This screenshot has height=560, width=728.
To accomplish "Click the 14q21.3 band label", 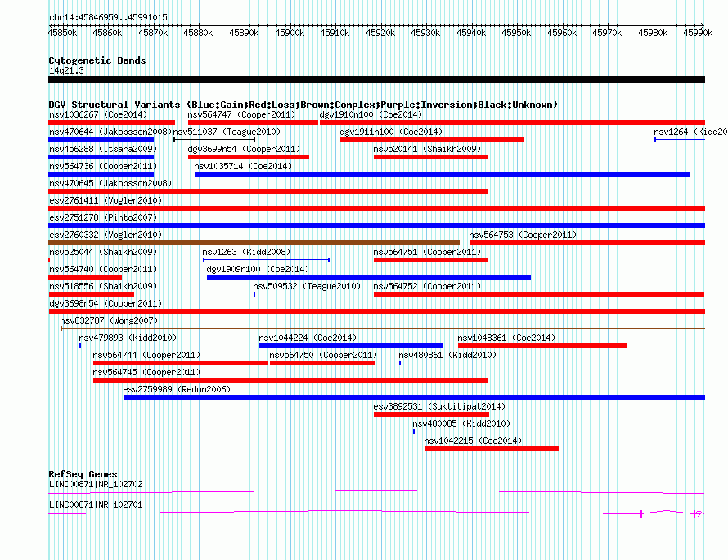I will point(66,70).
